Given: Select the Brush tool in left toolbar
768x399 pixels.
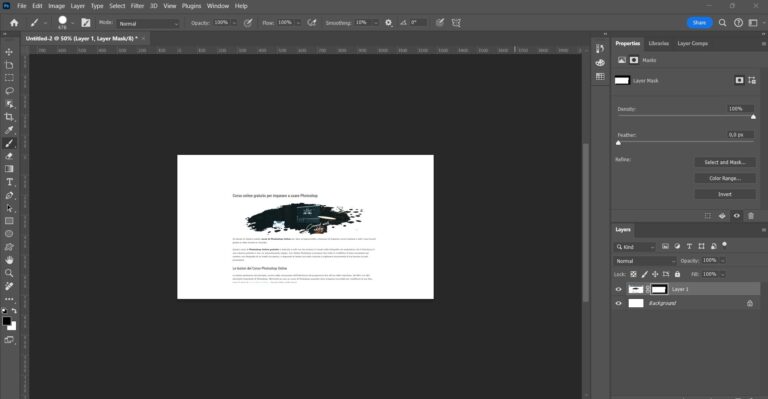Looking at the screenshot, I should [x=9, y=143].
